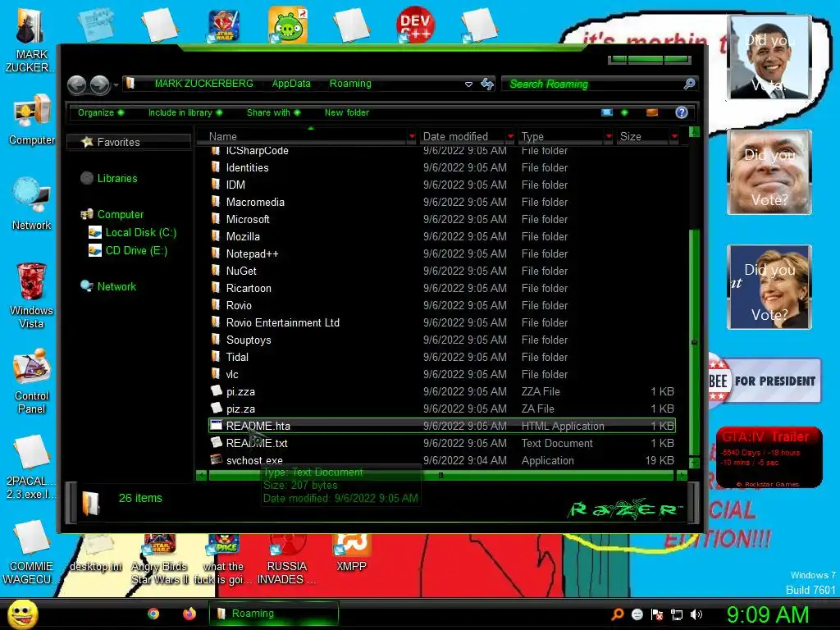This screenshot has height=630, width=840.
Task: Click the refresh icon beside address bar
Action: click(x=487, y=84)
